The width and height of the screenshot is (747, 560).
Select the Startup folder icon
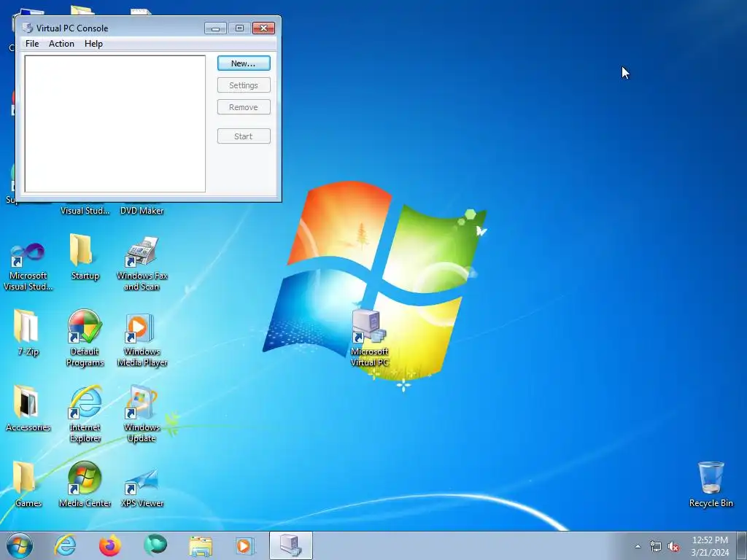(85, 257)
